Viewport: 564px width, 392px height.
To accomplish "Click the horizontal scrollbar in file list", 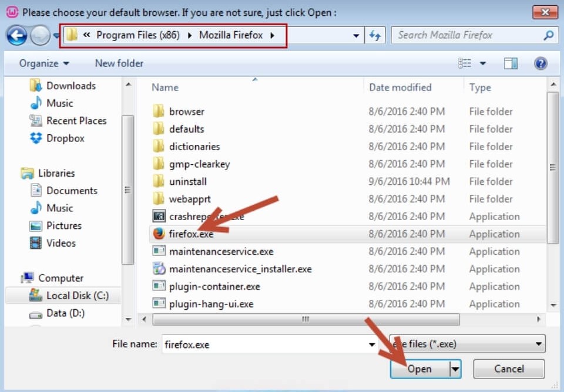I will (x=305, y=319).
